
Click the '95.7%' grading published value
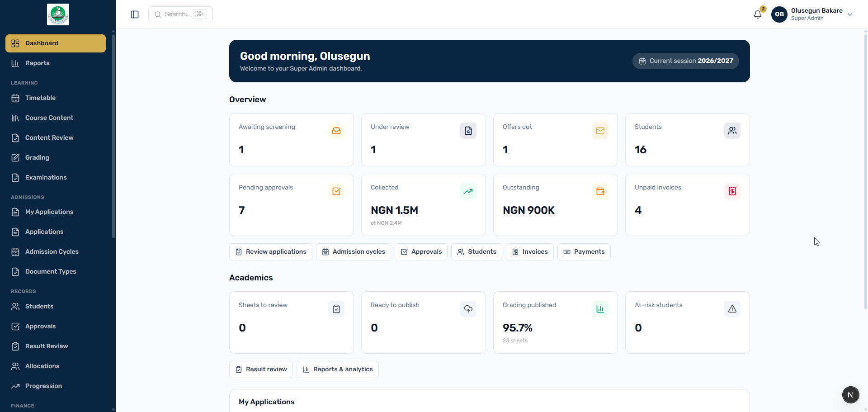(x=518, y=328)
